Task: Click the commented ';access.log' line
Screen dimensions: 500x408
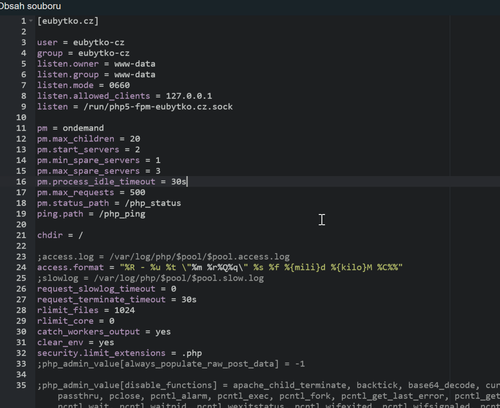Action: [x=163, y=257]
